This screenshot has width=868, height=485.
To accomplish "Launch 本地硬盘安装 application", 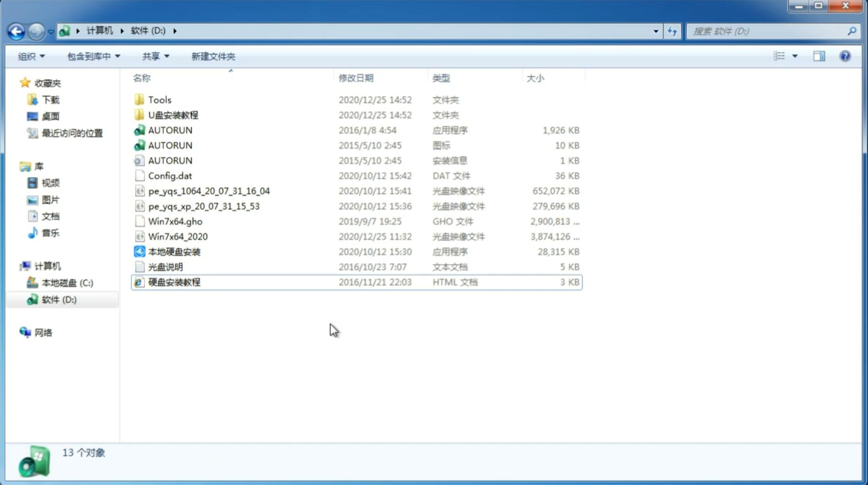I will pos(174,251).
